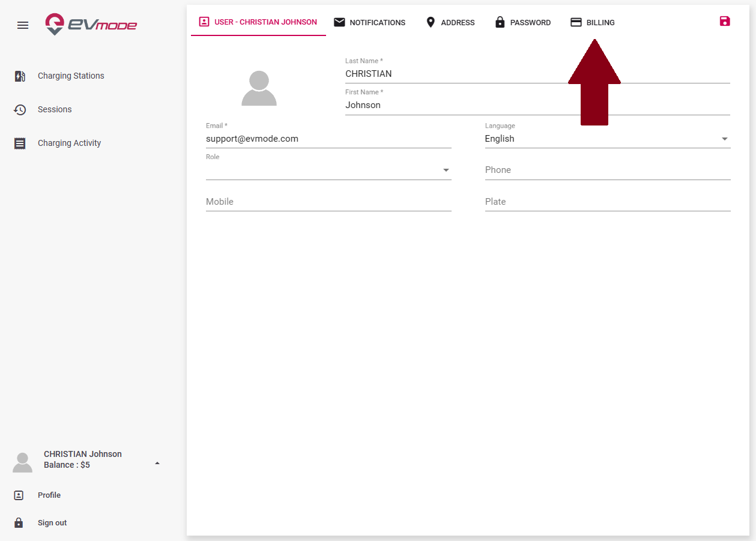The height and width of the screenshot is (541, 756).
Task: Click the profile avatar placeholder image
Action: (259, 88)
